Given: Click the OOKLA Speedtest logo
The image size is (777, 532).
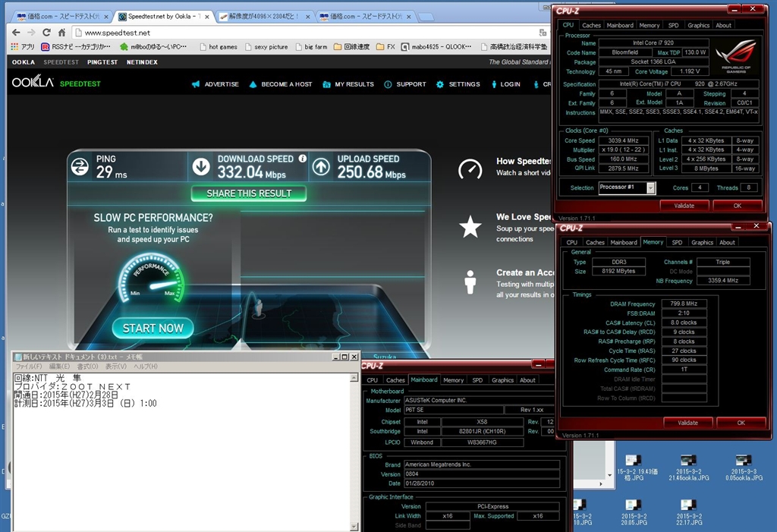Looking at the screenshot, I should 56,83.
